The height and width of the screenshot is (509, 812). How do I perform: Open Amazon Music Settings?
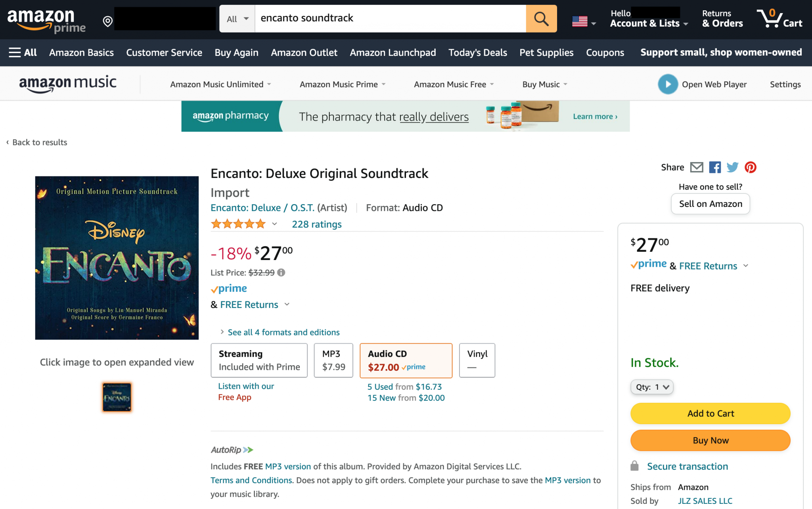click(x=785, y=84)
